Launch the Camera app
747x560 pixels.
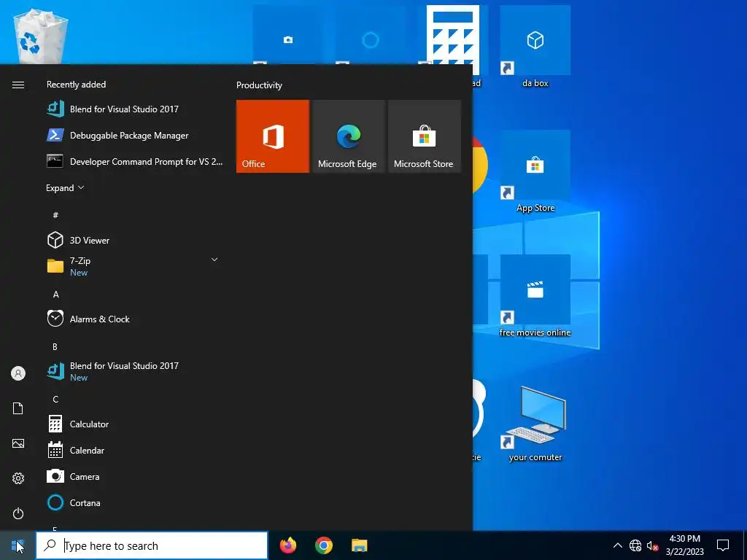[x=135, y=476]
